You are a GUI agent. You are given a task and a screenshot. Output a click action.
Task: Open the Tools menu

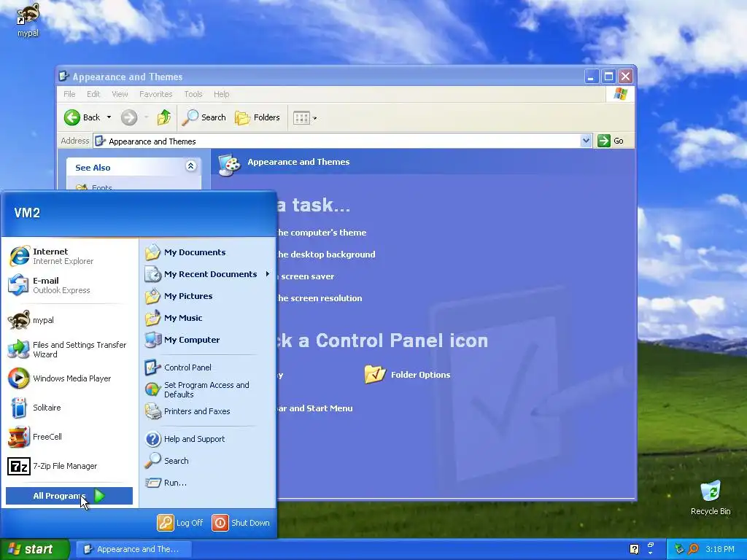tap(193, 94)
